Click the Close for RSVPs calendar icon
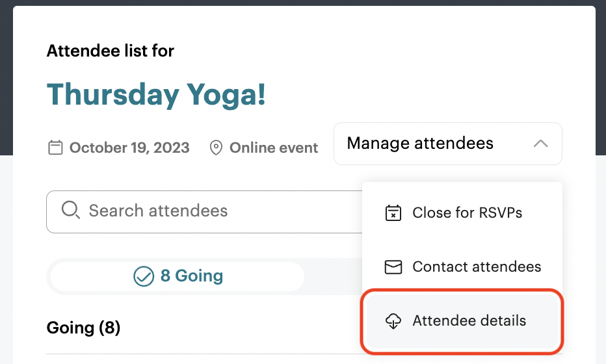 (393, 213)
